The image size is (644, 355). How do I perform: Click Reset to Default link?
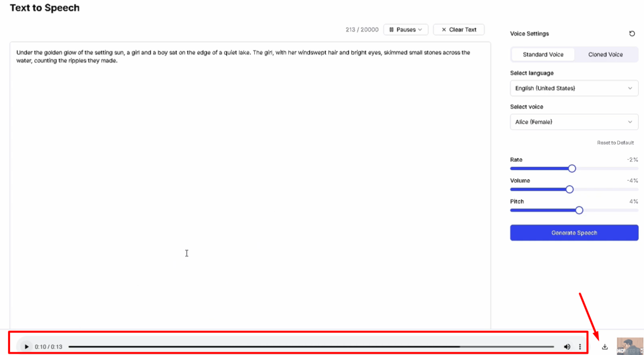click(x=615, y=143)
